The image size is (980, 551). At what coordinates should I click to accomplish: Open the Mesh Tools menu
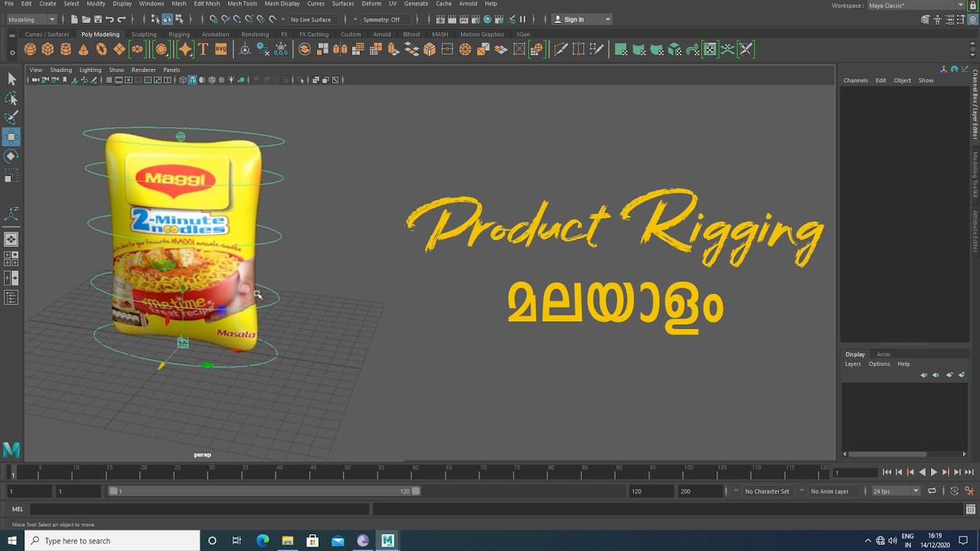coord(242,4)
